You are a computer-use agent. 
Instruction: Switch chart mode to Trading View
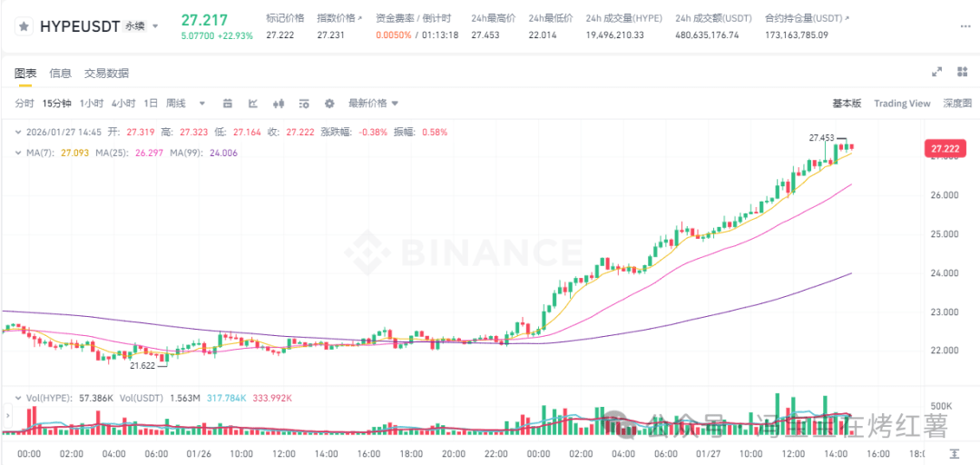tap(902, 104)
